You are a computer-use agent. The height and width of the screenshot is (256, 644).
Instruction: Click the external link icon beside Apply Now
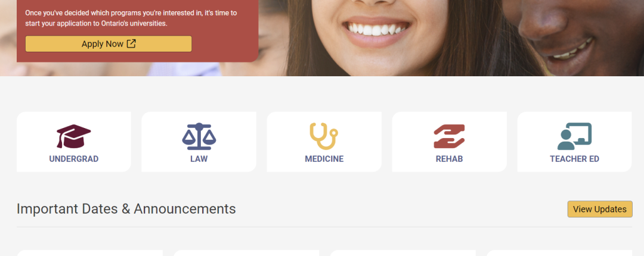(131, 43)
